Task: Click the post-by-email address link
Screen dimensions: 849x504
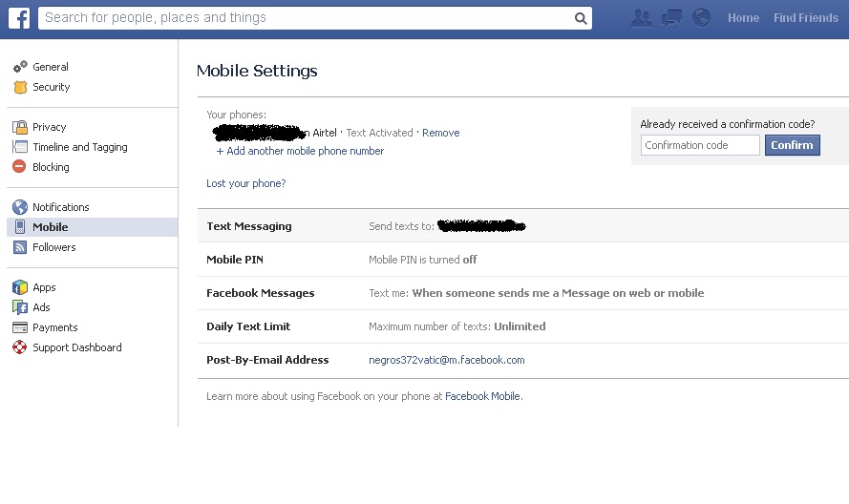Action: 447,360
